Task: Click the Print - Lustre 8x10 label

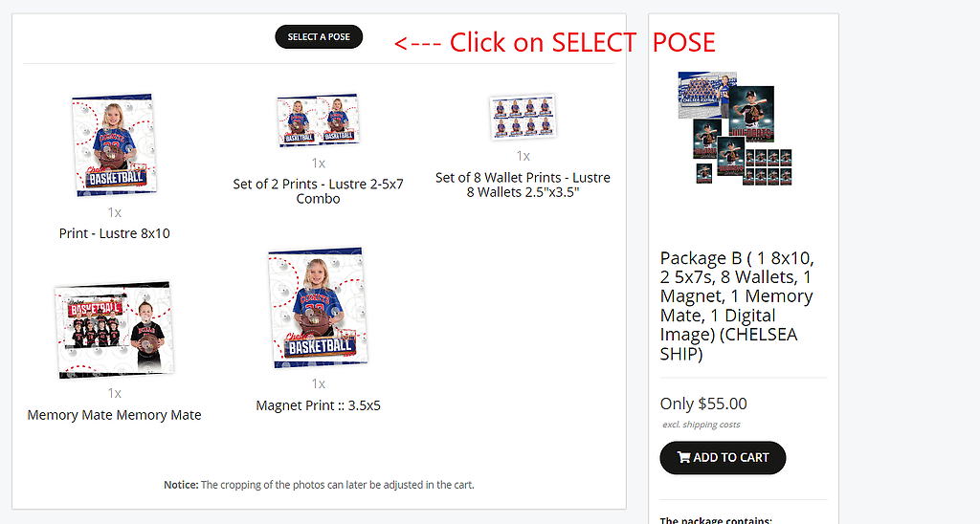Action: pos(115,233)
